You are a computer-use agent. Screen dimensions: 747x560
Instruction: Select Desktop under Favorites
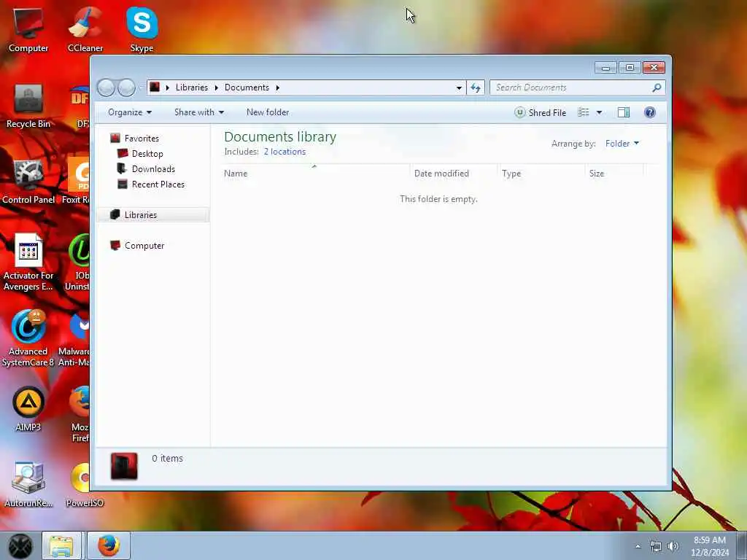click(147, 153)
